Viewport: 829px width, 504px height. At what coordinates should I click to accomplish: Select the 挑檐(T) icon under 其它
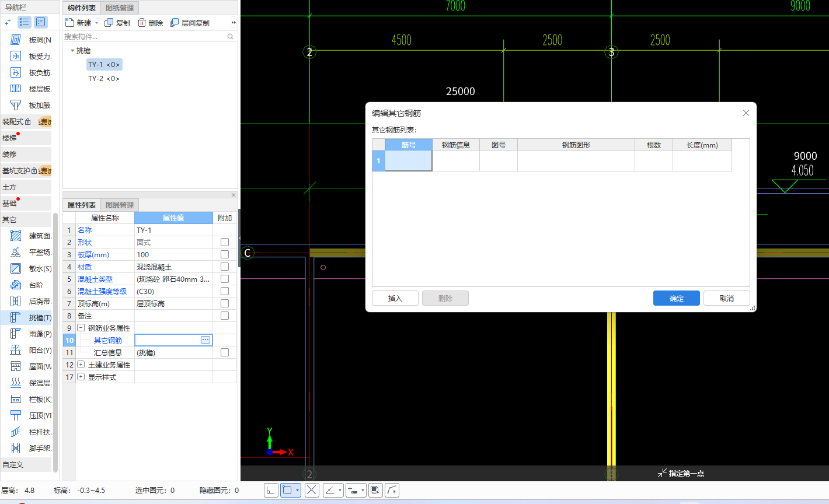16,317
